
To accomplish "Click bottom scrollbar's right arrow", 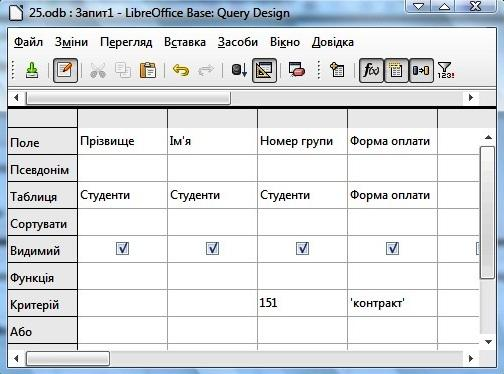I will (x=471, y=359).
